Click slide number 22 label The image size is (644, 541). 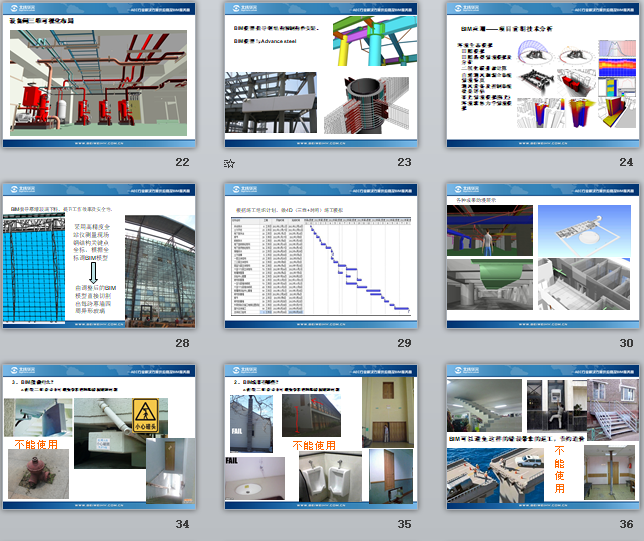coord(182,162)
